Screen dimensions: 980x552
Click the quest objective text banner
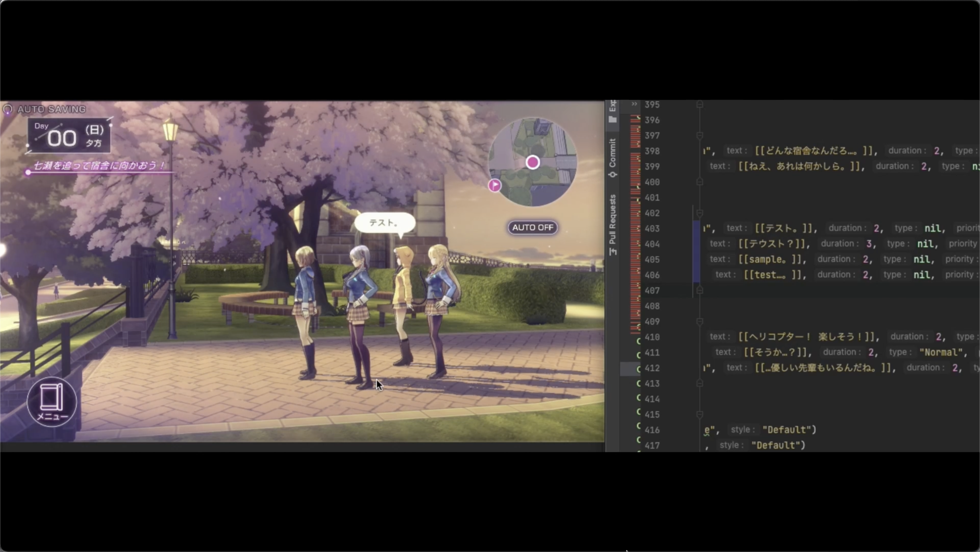99,166
